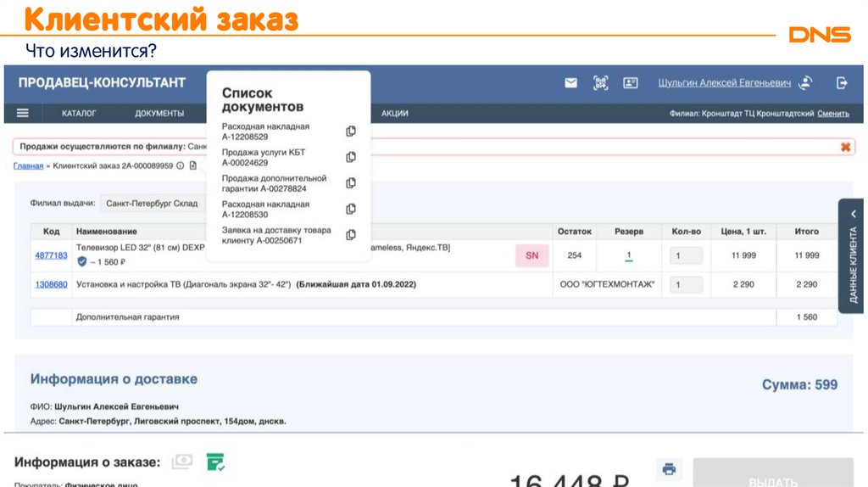Screen dimensions: 868x487
Task: Click the Сумма: 599 delivery total
Action: point(799,384)
